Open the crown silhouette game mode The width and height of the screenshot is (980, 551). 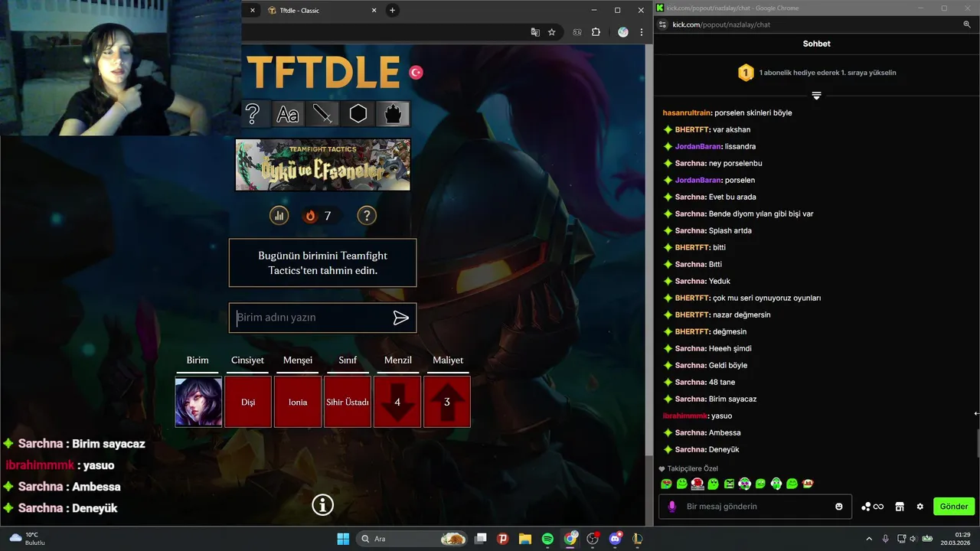coord(393,114)
